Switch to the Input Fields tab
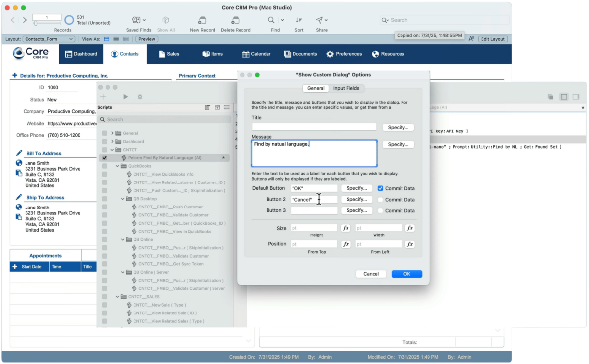This screenshot has height=364, width=589. 346,88
